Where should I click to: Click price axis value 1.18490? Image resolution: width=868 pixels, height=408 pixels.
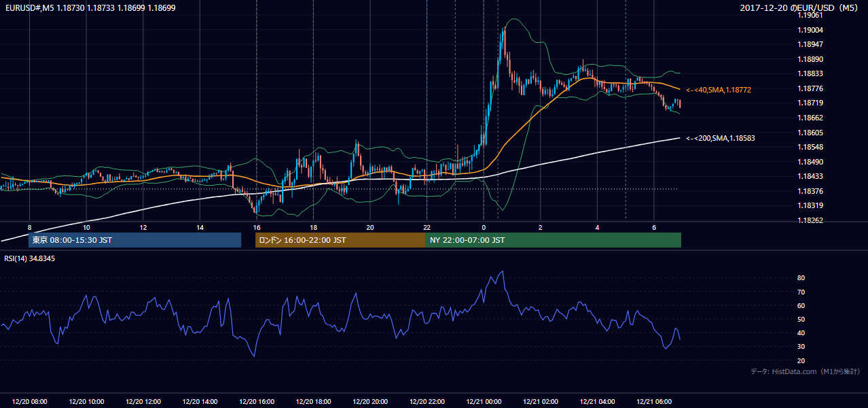(810, 162)
